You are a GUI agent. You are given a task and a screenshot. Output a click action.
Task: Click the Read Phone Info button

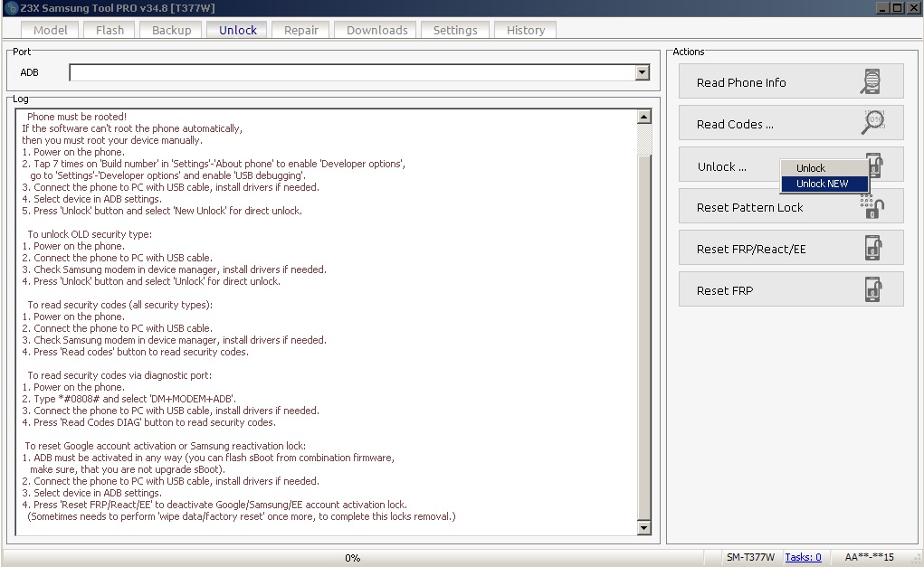point(791,81)
